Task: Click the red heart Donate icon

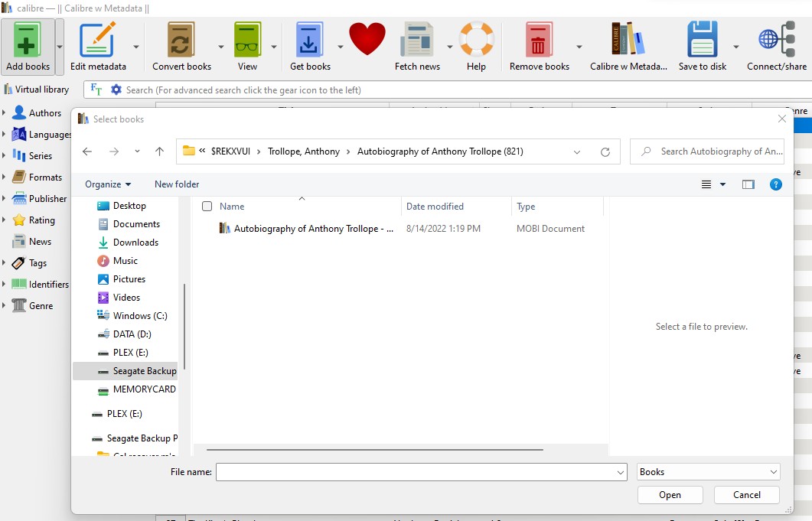Action: (x=367, y=39)
